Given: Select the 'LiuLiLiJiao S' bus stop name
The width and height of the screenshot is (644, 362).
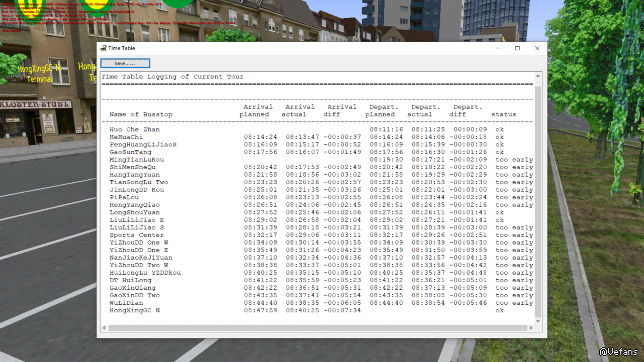Looking at the screenshot, I should [x=137, y=227].
